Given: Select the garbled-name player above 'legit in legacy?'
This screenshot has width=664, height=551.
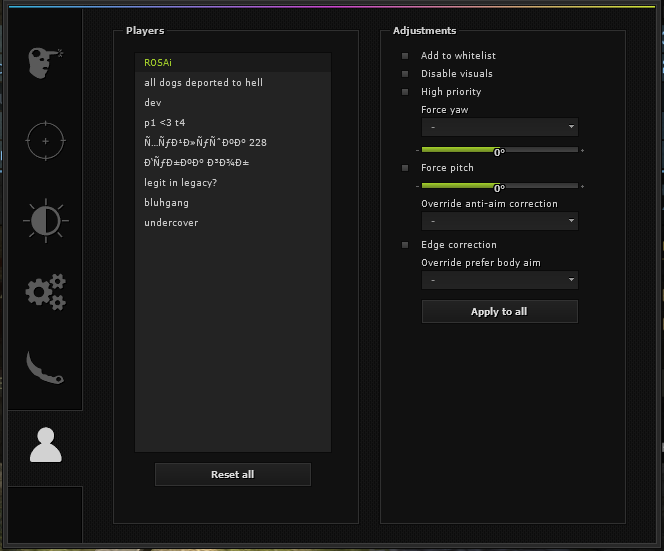Looking at the screenshot, I should 233,163.
